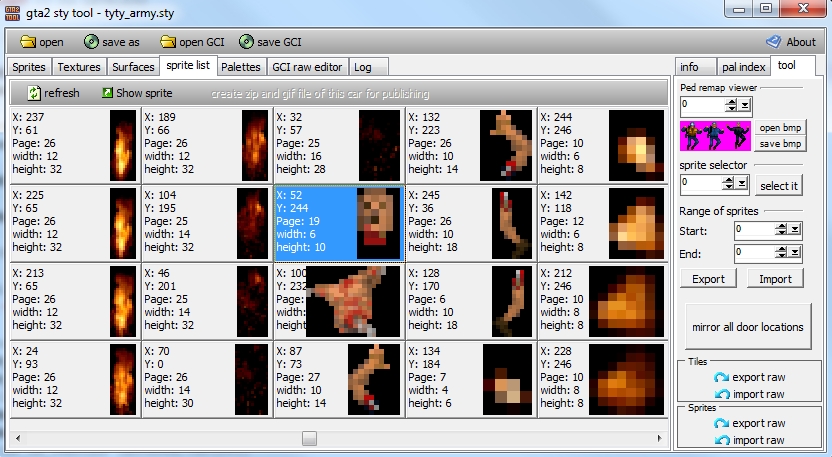Import raw sprites

tap(750, 440)
